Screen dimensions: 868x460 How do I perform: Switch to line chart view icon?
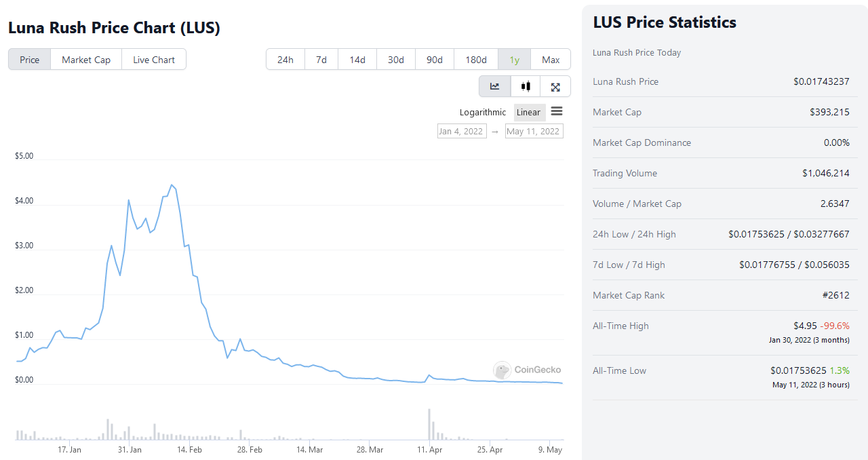pyautogui.click(x=494, y=86)
